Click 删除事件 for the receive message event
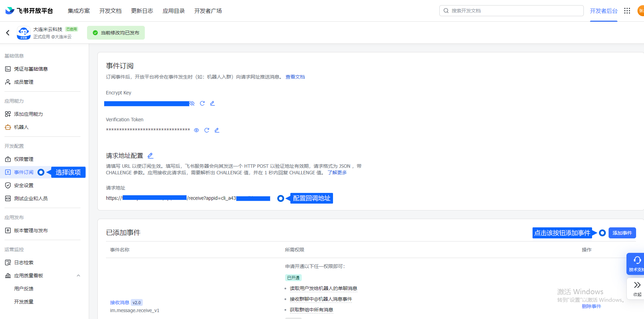Viewport: 644px width, 319px height. (x=591, y=306)
